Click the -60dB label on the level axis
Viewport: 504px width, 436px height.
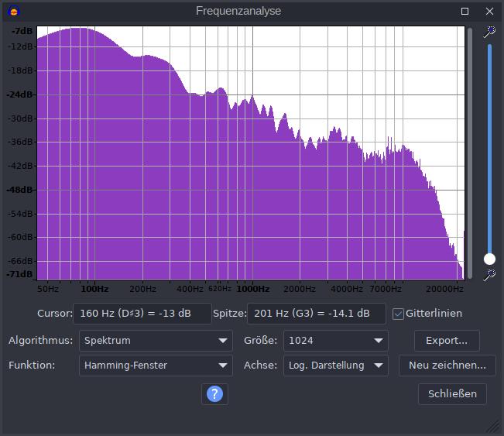(x=20, y=237)
